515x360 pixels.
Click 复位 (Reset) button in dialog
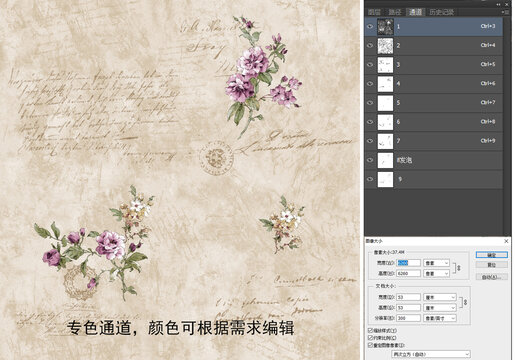pyautogui.click(x=492, y=265)
